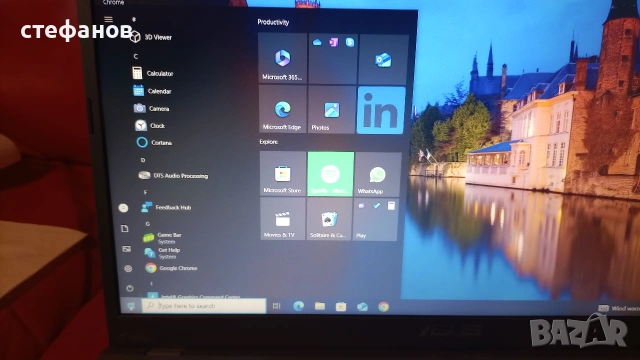640x360 pixels.
Task: Open Settings gear in Start rail
Action: coord(128,269)
